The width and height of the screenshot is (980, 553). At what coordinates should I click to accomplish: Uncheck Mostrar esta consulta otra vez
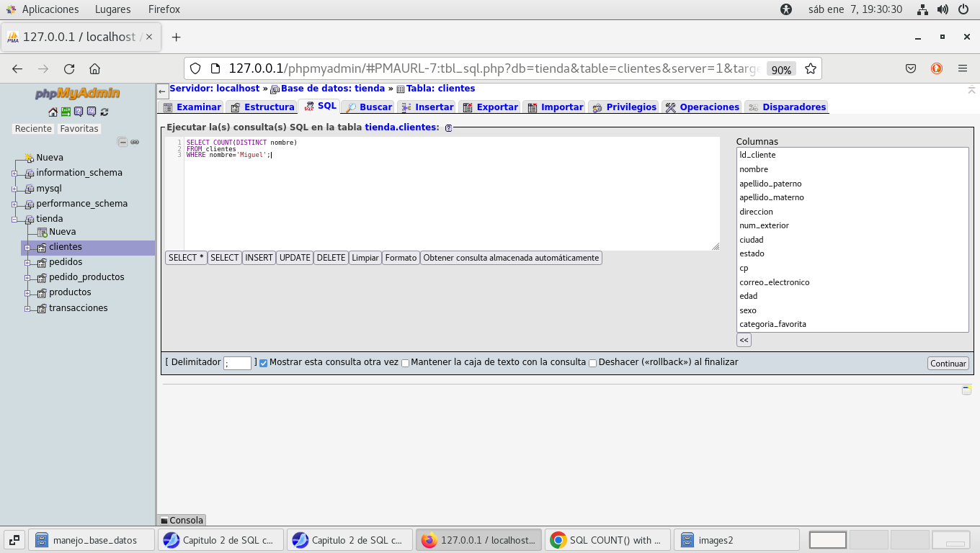[263, 363]
